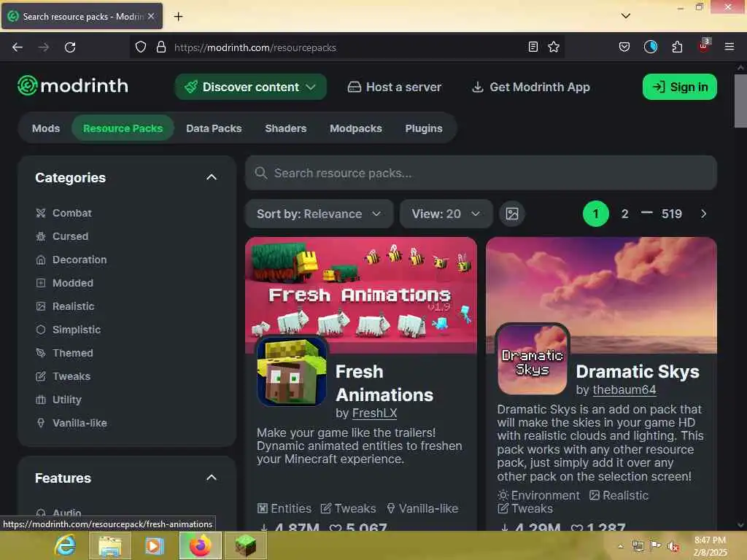Close the Search resource packs tab
Screen dimensions: 747x560
click(x=151, y=16)
